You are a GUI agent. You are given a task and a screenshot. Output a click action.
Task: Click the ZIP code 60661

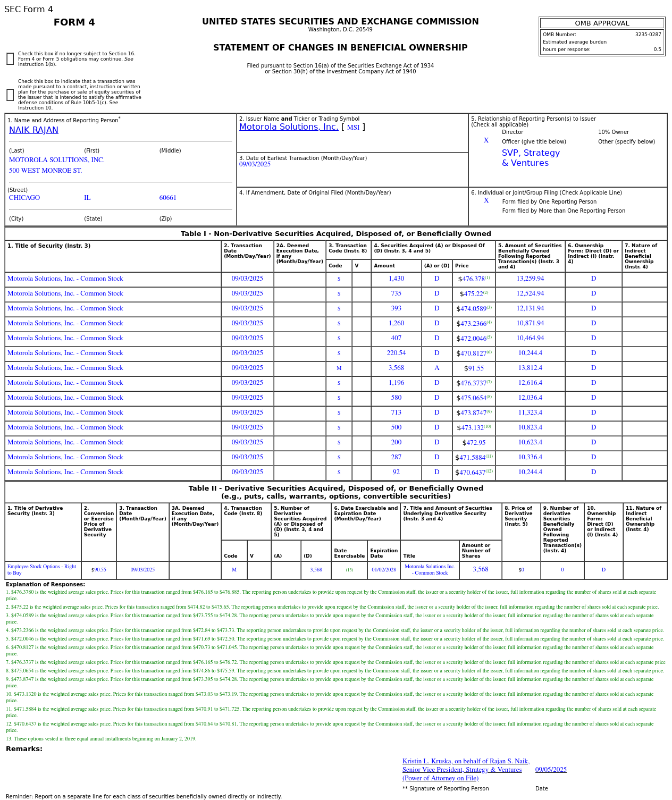point(167,198)
